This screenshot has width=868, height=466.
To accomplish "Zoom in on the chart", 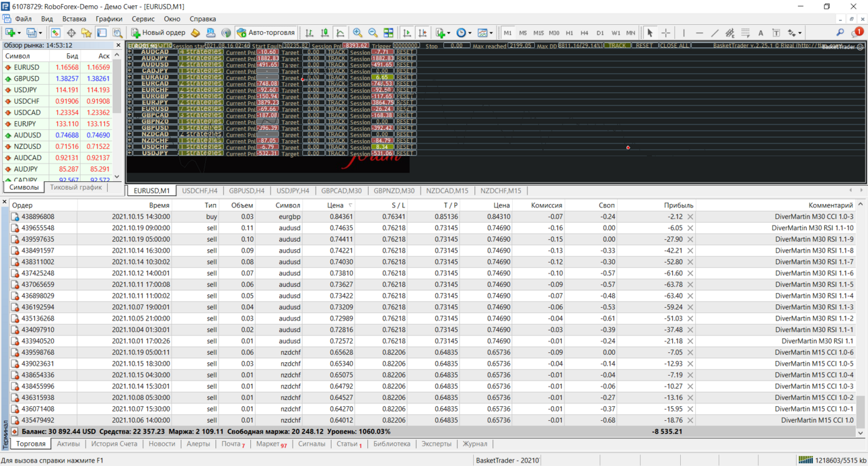I will 357,32.
